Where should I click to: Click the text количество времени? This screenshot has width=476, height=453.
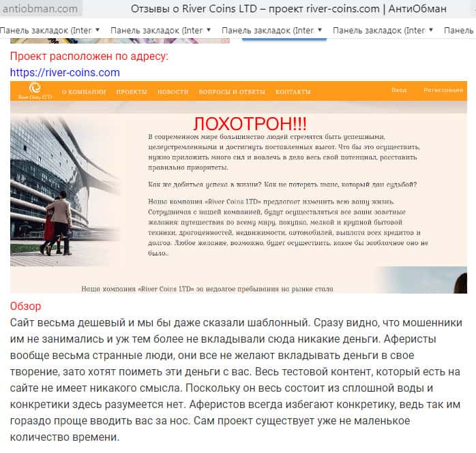65,437
